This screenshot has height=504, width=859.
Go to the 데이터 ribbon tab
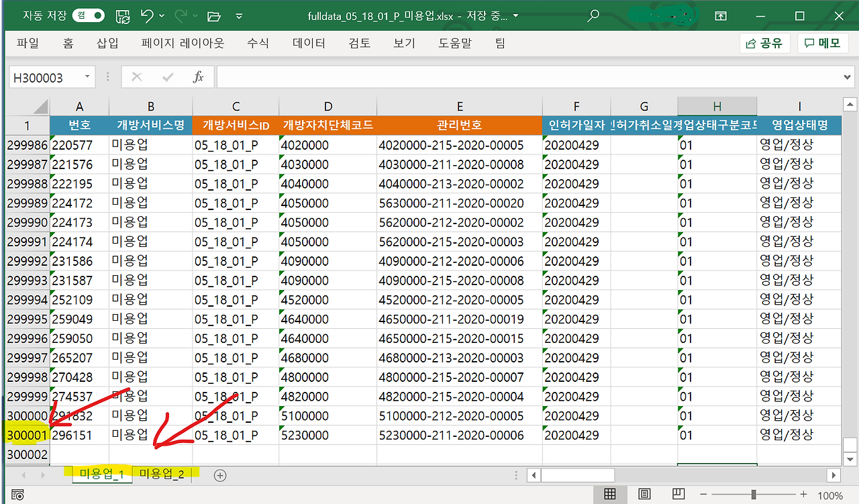pos(309,44)
